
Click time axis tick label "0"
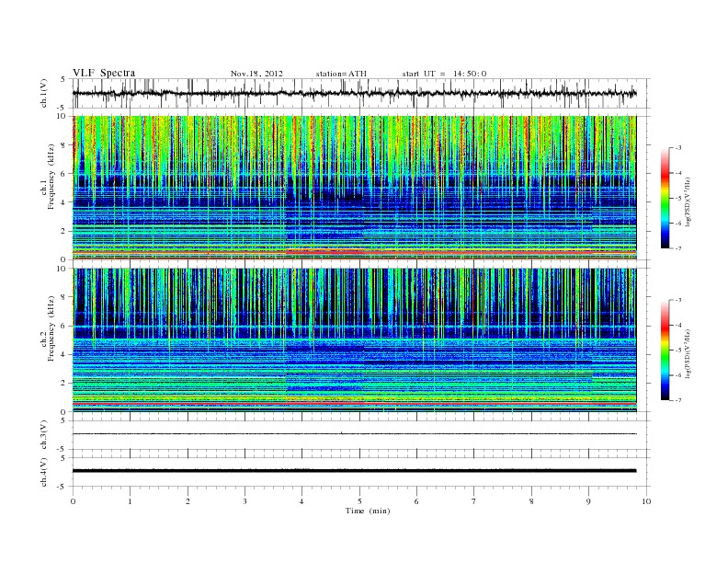point(73,501)
